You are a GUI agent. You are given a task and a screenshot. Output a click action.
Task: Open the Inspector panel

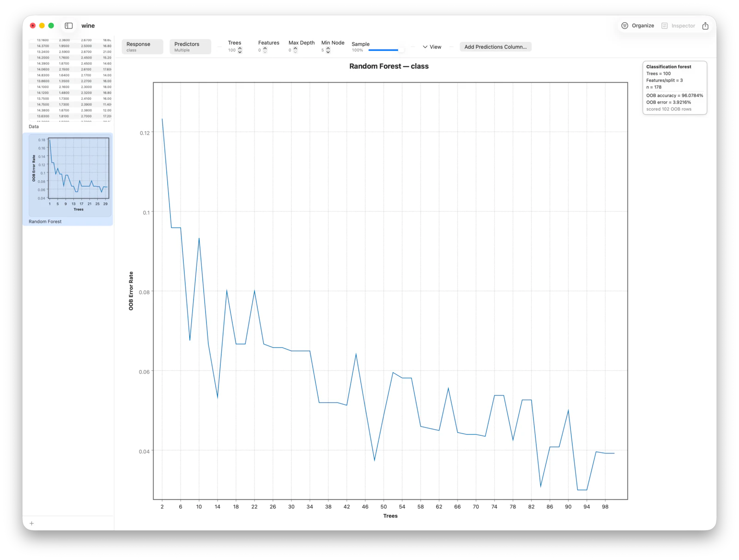coord(678,26)
